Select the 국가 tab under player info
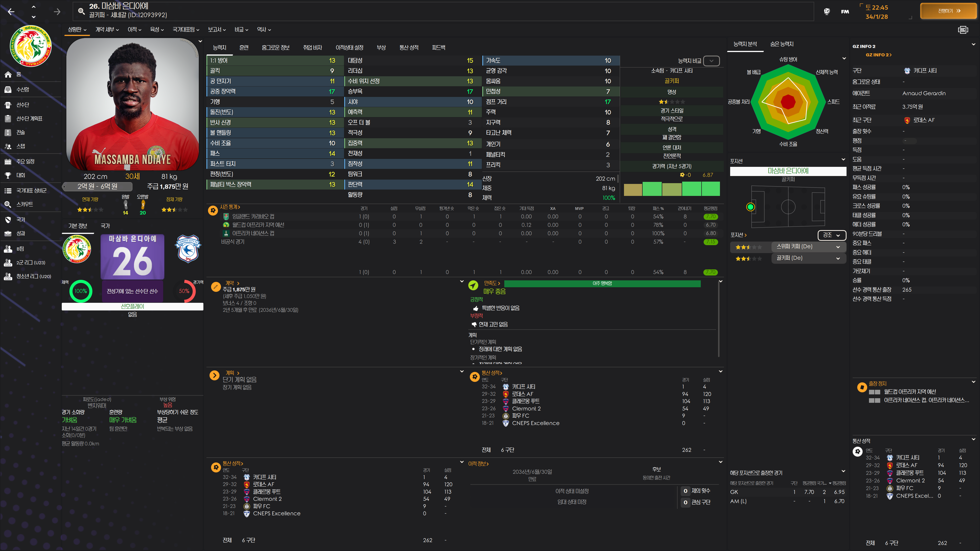Viewport: 980px width, 551px height. (105, 226)
